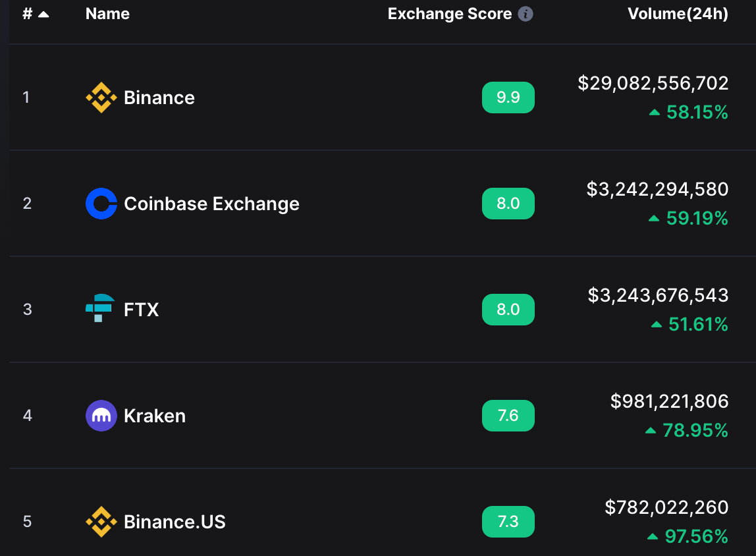Click Binance.US 7.3 score badge

click(x=508, y=522)
